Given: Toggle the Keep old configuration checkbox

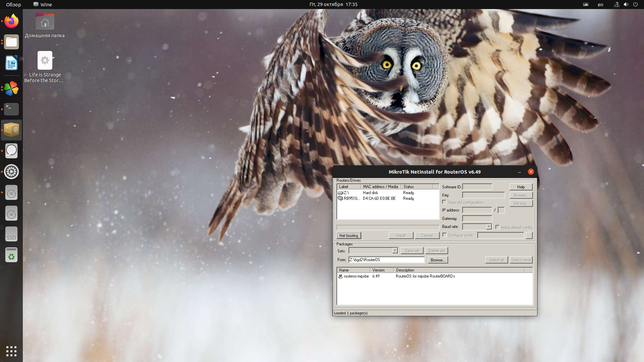Looking at the screenshot, I should (444, 202).
